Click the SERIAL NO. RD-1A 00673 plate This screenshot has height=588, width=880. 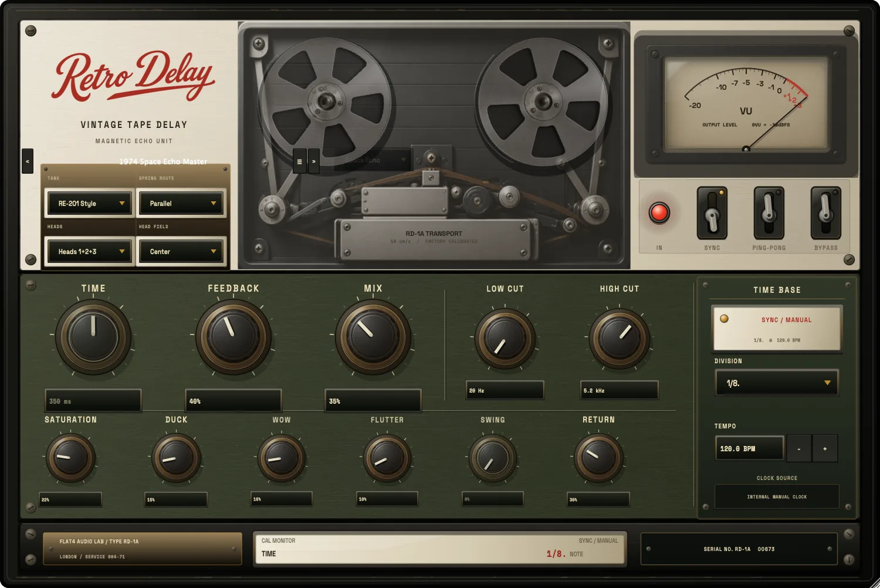739,549
